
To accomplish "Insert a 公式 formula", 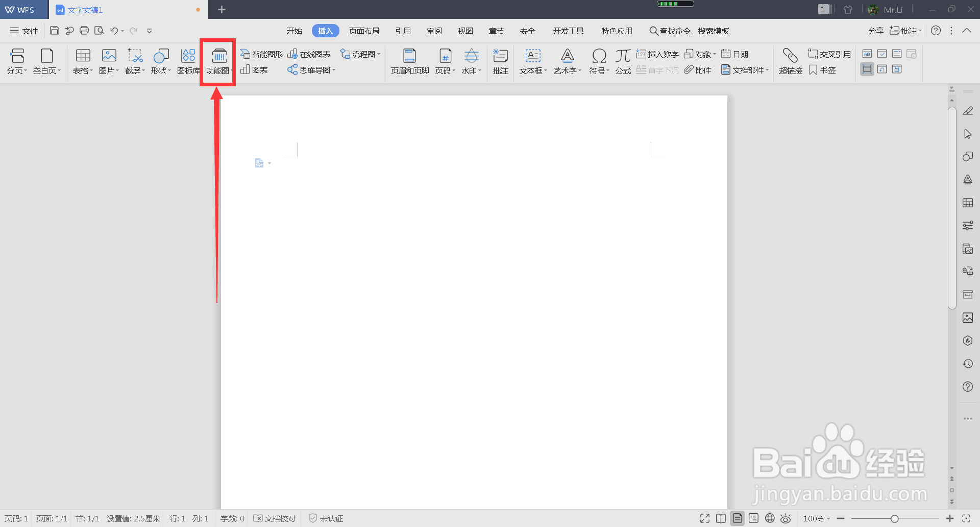I will tap(623, 61).
